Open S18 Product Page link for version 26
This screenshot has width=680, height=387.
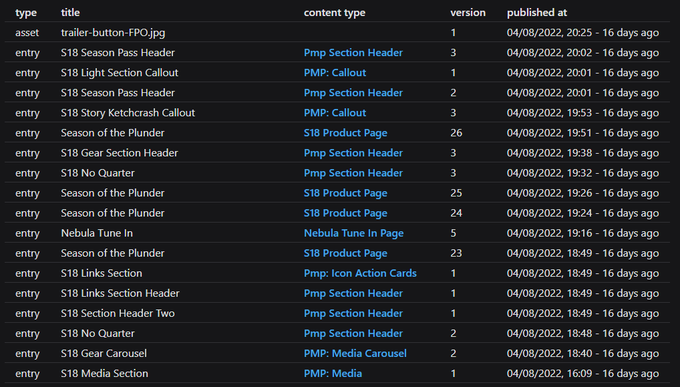[345, 133]
